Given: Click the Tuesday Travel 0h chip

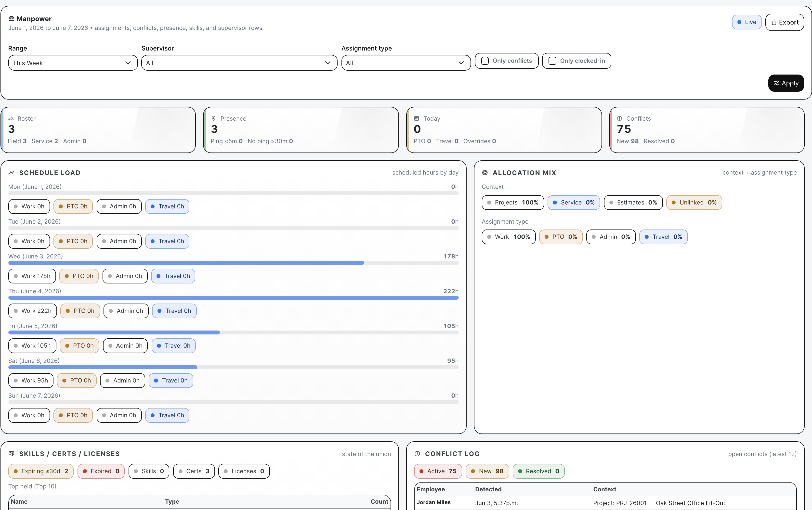Looking at the screenshot, I should (x=167, y=241).
